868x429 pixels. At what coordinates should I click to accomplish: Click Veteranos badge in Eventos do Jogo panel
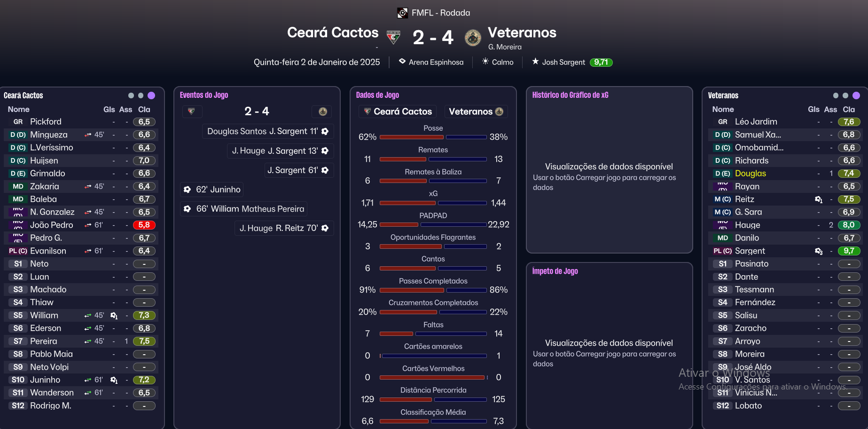click(x=323, y=111)
